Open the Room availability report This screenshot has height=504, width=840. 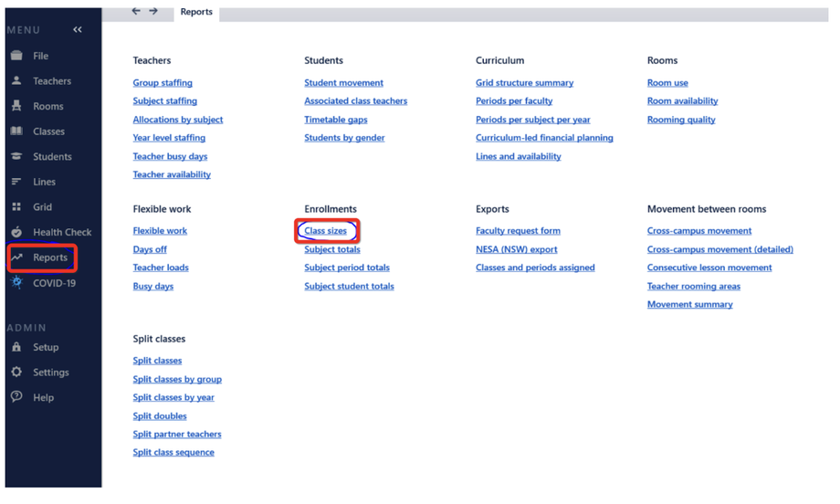point(682,101)
